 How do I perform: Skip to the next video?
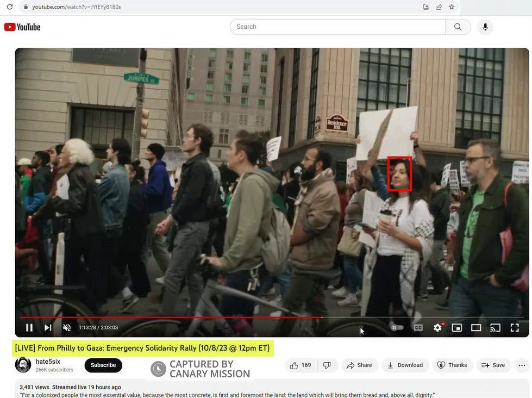tap(48, 327)
